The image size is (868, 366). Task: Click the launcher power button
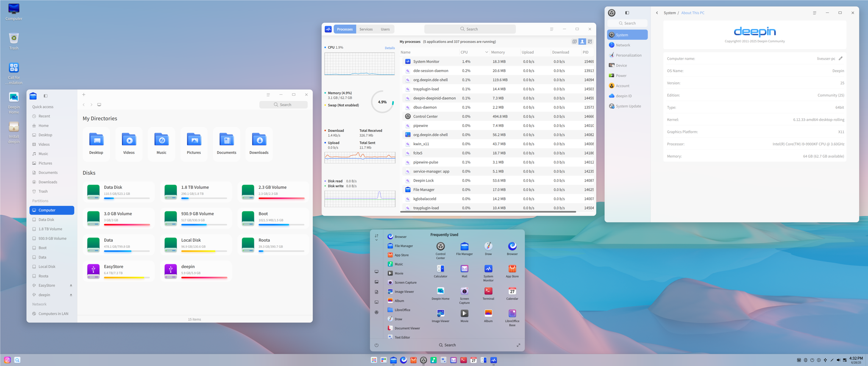pyautogui.click(x=376, y=345)
